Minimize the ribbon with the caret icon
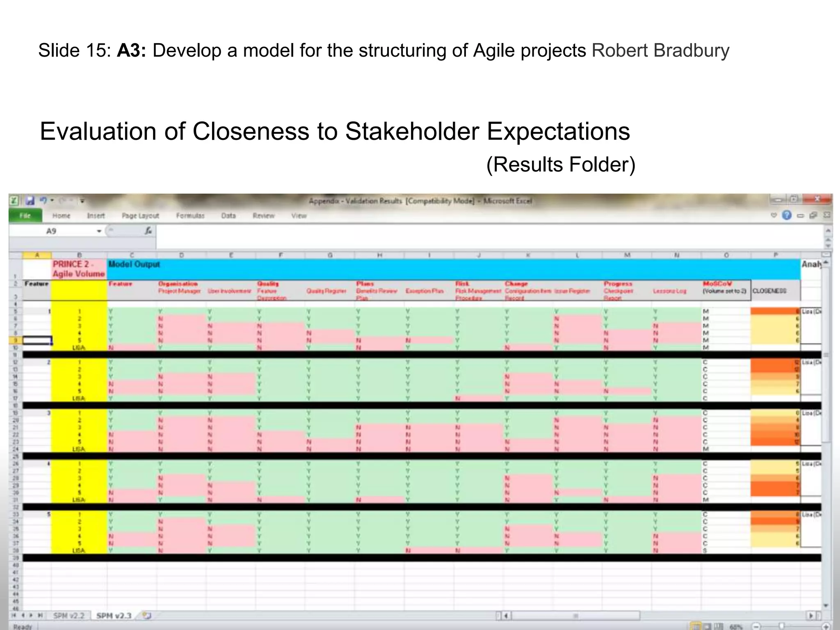The width and height of the screenshot is (840, 630). (x=774, y=215)
